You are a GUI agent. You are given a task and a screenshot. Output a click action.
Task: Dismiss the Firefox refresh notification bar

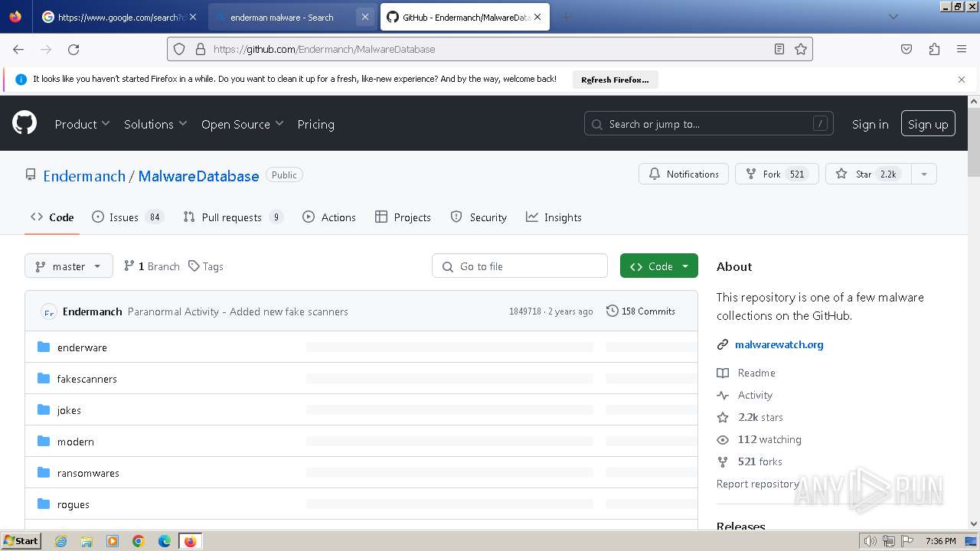coord(962,80)
